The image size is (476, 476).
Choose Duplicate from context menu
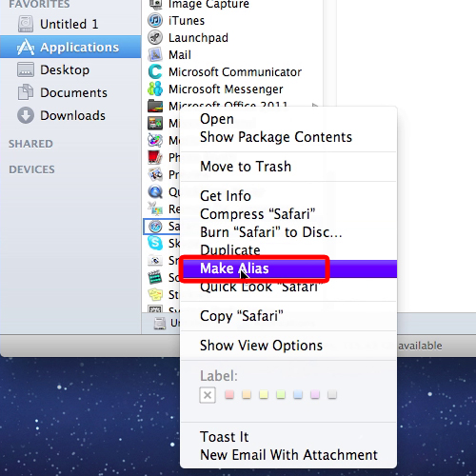coord(288,250)
